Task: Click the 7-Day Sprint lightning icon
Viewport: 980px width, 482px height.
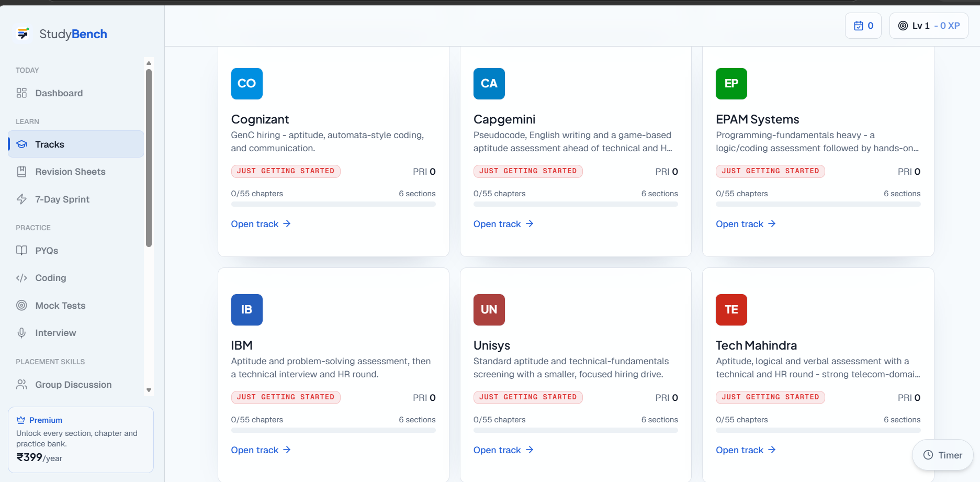Action: click(x=21, y=199)
